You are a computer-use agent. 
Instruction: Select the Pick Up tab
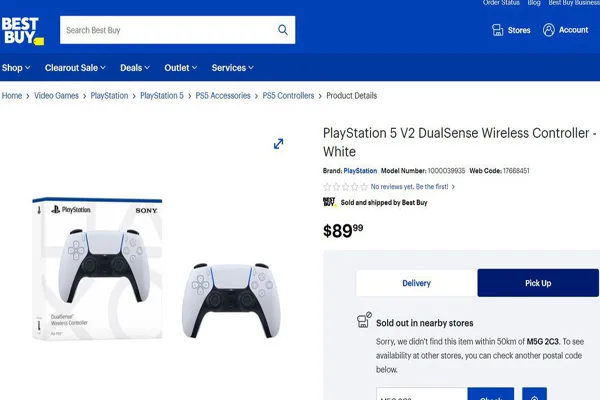[x=538, y=283]
